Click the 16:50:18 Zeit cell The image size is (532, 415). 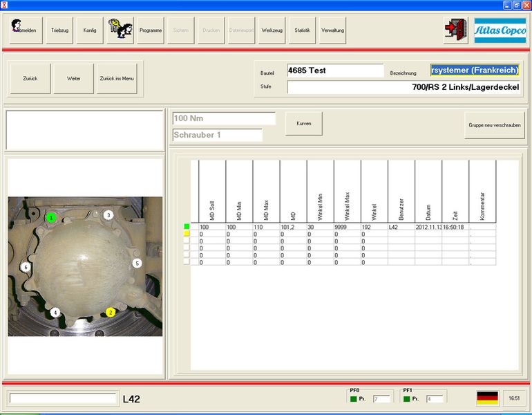pyautogui.click(x=455, y=227)
